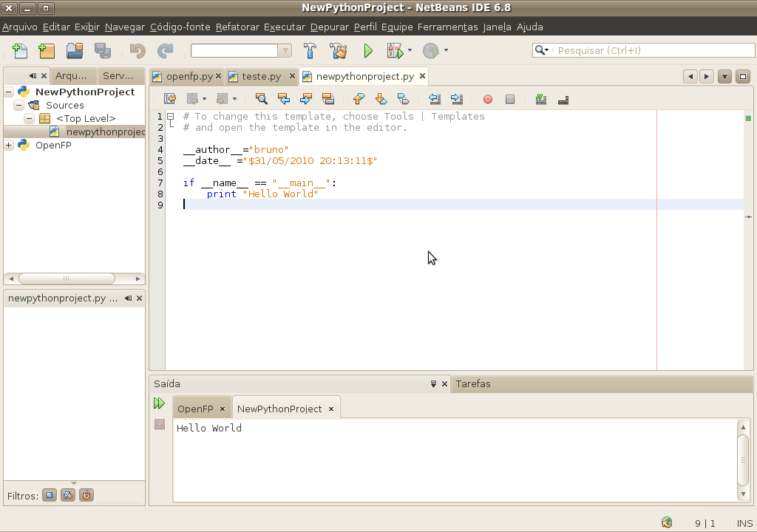The height and width of the screenshot is (532, 757).
Task: Click the Clean and Build broom icon
Action: (x=339, y=51)
